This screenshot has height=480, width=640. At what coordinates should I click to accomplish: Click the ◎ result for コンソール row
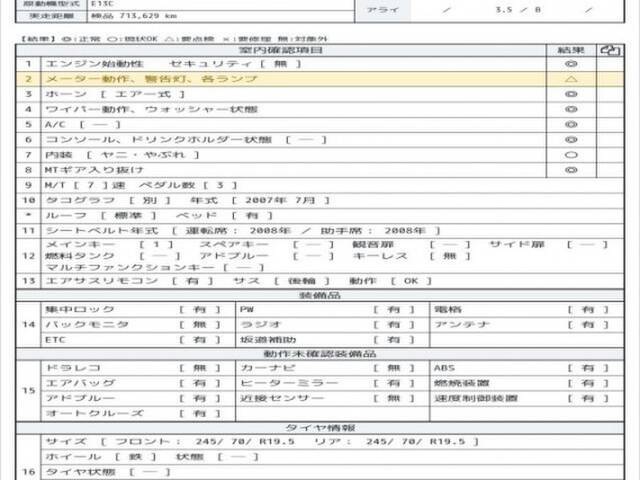(x=571, y=140)
